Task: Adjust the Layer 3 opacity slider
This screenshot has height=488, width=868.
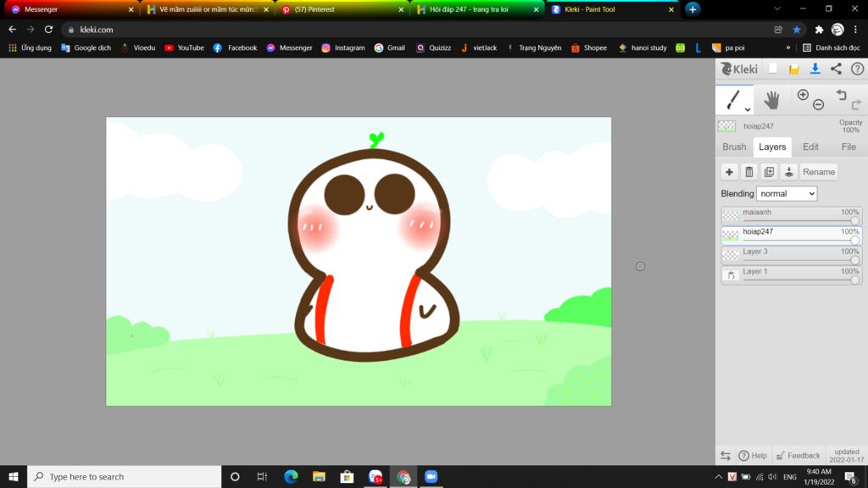Action: click(802, 260)
